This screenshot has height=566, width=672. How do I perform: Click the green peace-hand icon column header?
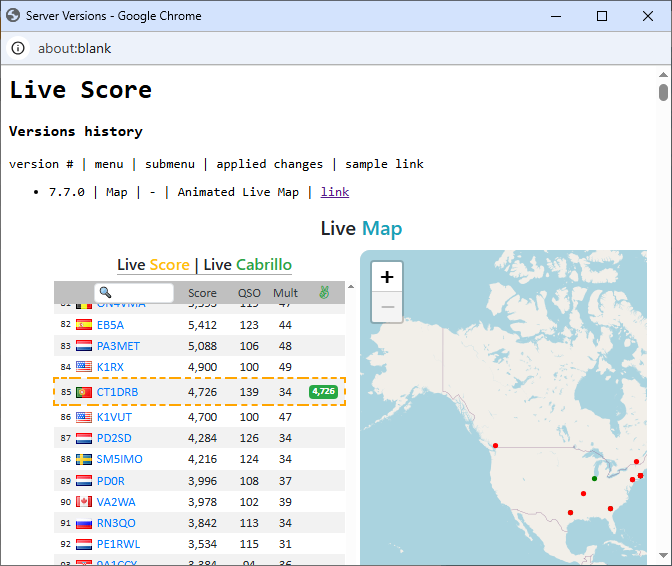point(324,292)
